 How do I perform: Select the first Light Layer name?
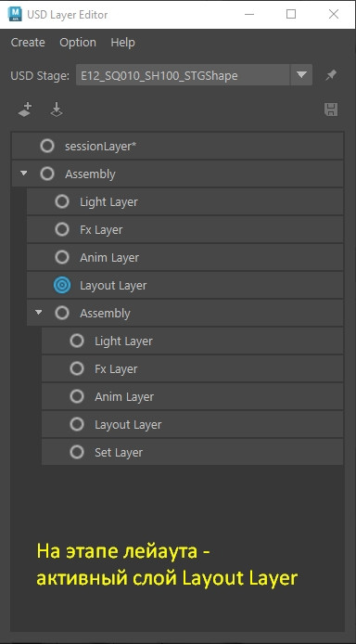(x=108, y=202)
